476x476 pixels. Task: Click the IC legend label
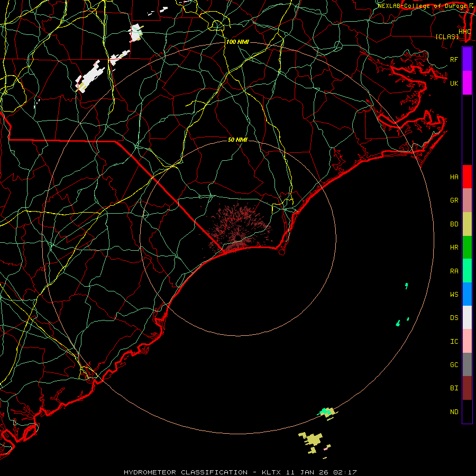click(454, 342)
